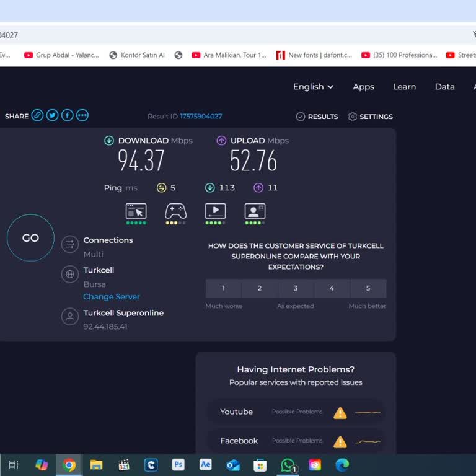
Task: Share result on Twitter
Action: [52, 116]
